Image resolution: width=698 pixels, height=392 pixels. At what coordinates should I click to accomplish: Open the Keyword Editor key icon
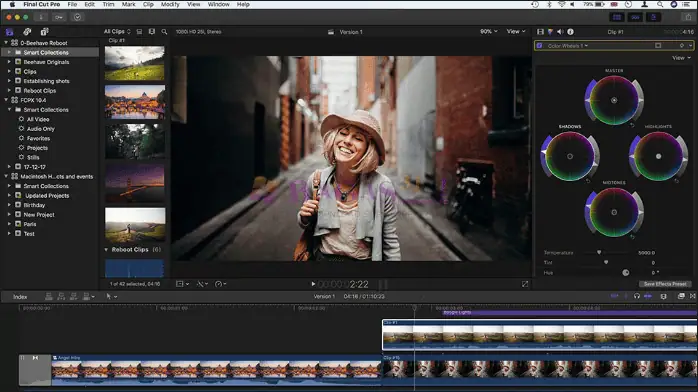(59, 17)
